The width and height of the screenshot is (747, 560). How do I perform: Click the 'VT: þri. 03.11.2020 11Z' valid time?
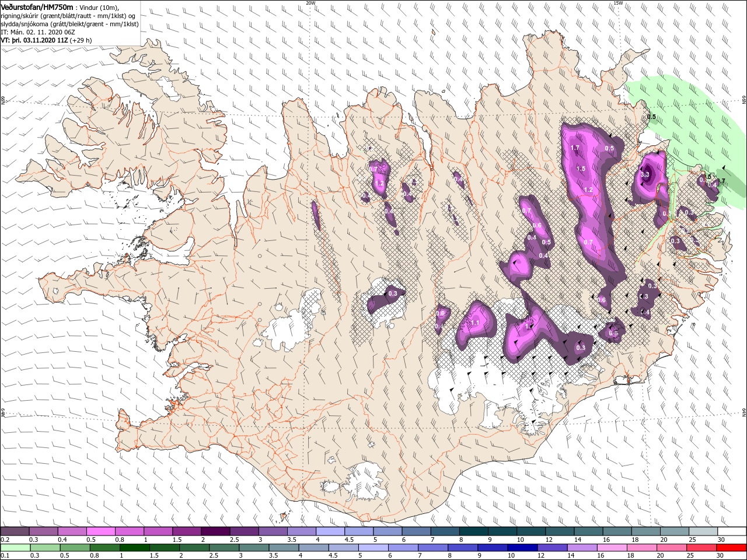pos(34,40)
